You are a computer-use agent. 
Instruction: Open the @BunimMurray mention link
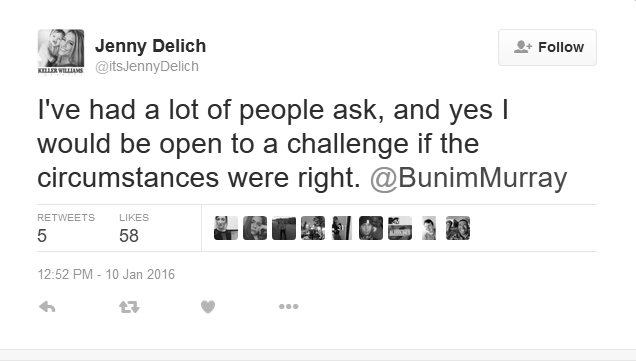pos(468,178)
